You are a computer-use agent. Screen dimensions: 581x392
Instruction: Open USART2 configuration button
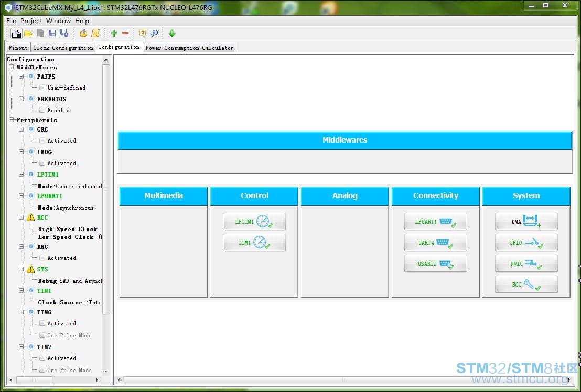[435, 264]
